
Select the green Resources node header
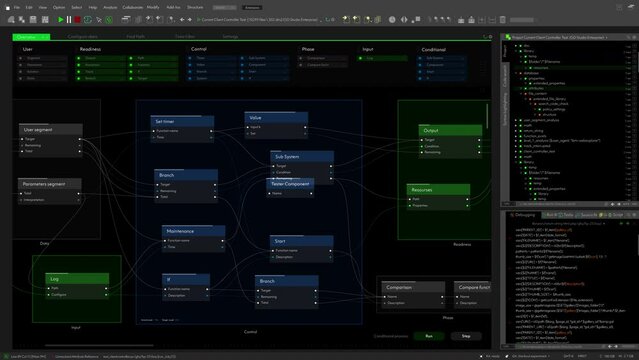pyautogui.click(x=438, y=190)
